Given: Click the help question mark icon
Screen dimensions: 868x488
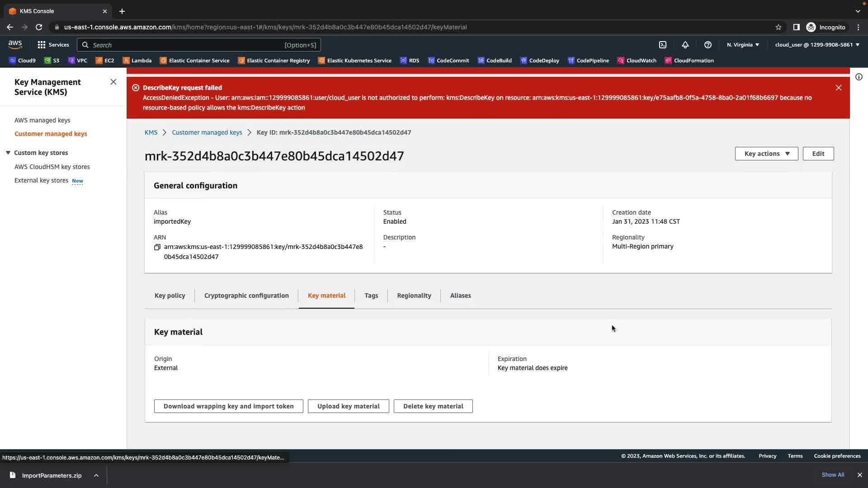Looking at the screenshot, I should (708, 45).
